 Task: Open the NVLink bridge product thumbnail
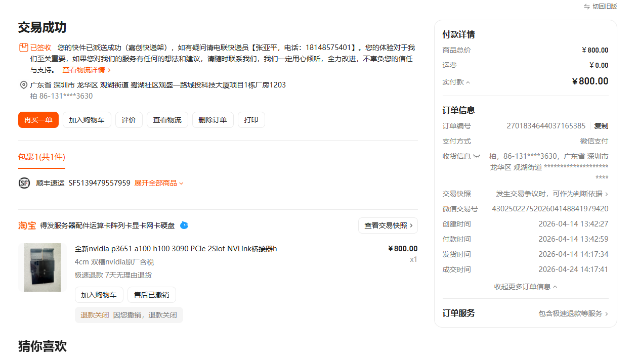tap(43, 267)
